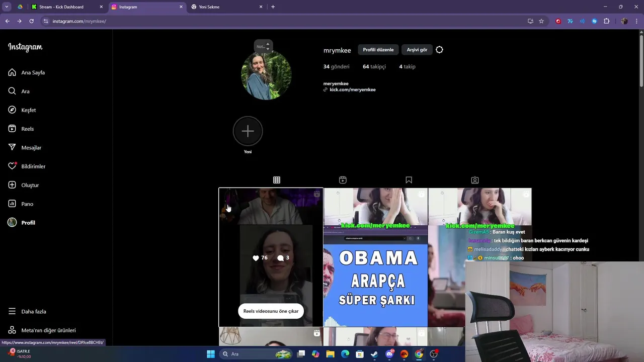Click the red record extension icon

[558, 21]
